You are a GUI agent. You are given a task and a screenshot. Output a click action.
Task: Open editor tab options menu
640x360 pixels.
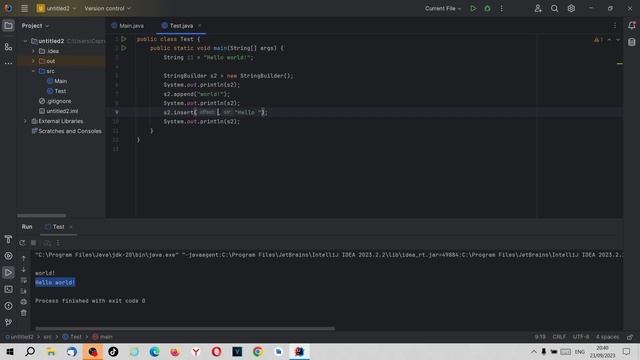(615, 26)
